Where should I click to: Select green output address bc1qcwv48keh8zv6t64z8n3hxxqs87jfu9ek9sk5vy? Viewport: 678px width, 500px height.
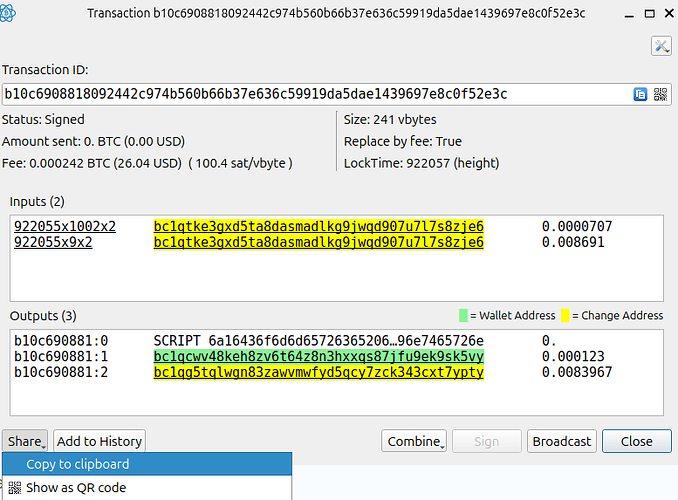(318, 357)
